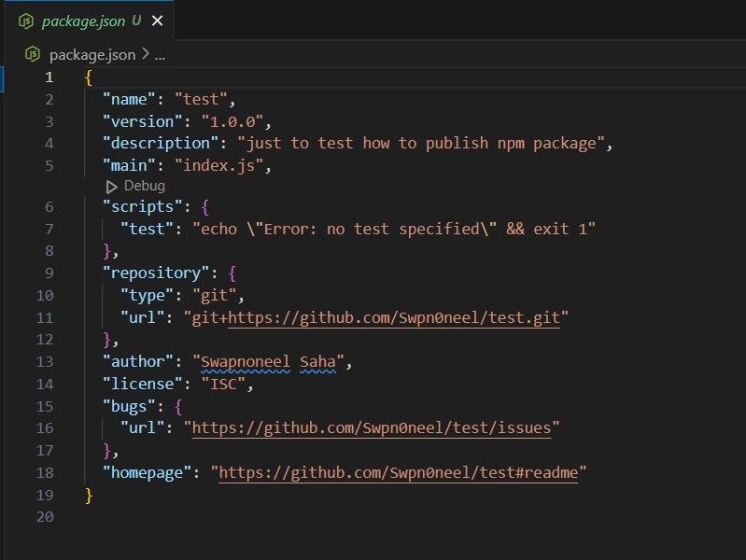Click line number 1 in the gutter
The image size is (746, 560).
point(49,77)
